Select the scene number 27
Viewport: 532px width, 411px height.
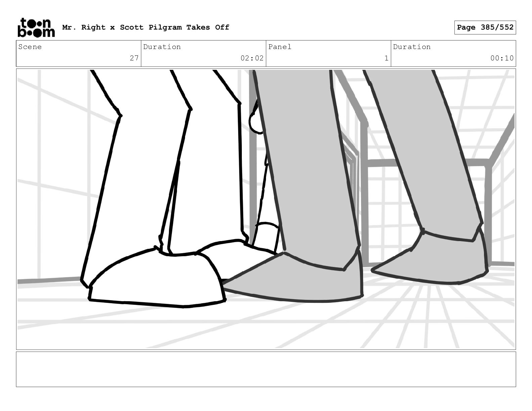pyautogui.click(x=134, y=58)
